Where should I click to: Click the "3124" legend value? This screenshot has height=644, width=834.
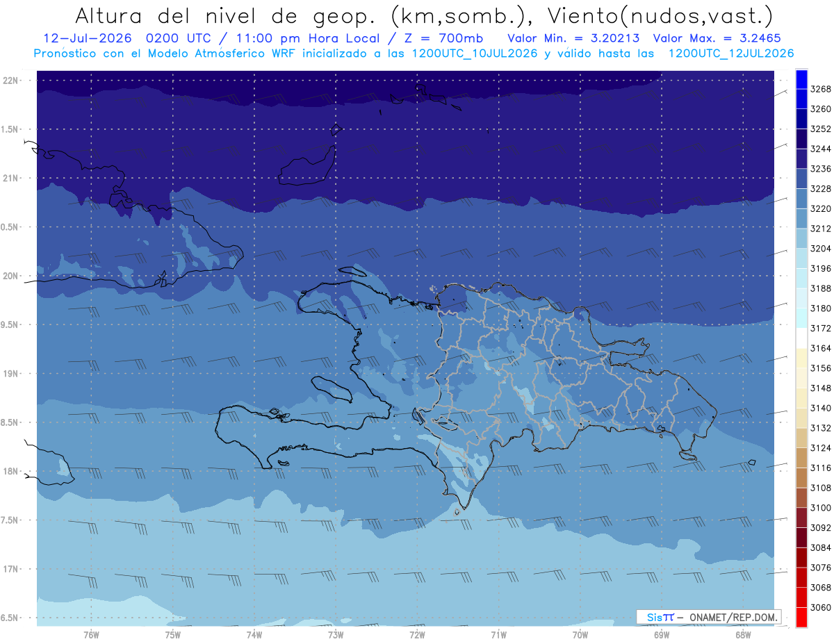tap(821, 448)
